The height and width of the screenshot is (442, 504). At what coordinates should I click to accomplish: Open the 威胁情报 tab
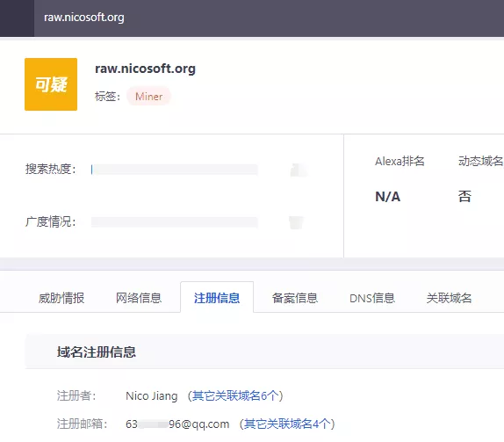click(x=61, y=298)
